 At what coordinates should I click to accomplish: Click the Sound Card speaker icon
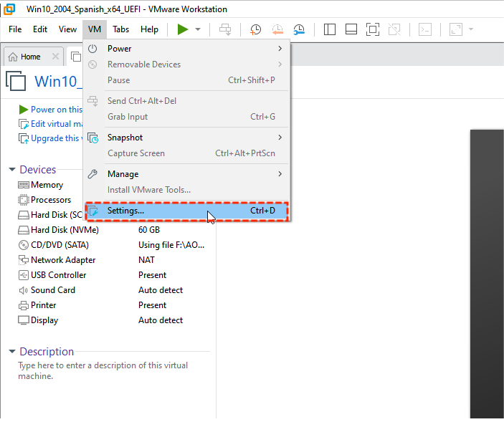24,291
